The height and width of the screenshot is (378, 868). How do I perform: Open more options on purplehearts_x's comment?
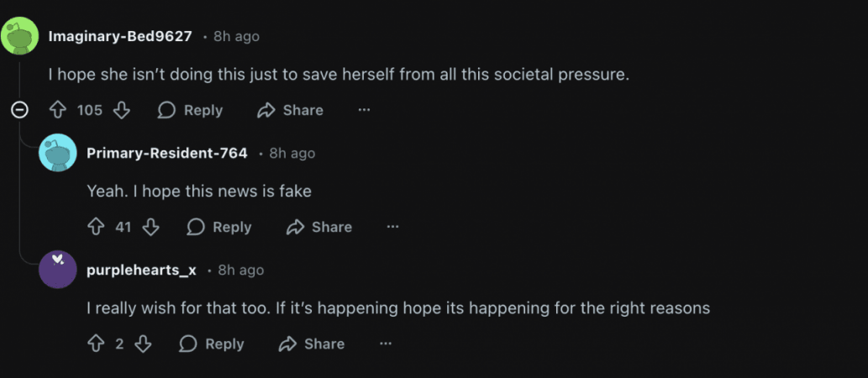[x=386, y=344]
